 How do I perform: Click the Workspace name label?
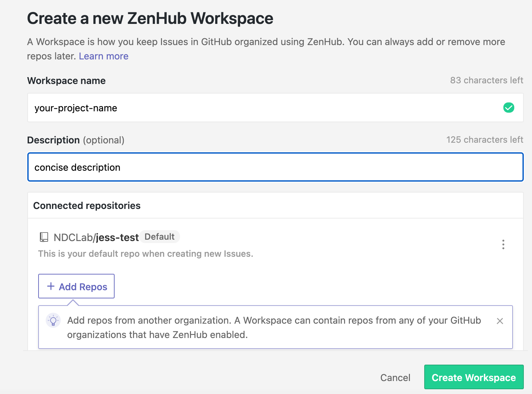tap(66, 81)
